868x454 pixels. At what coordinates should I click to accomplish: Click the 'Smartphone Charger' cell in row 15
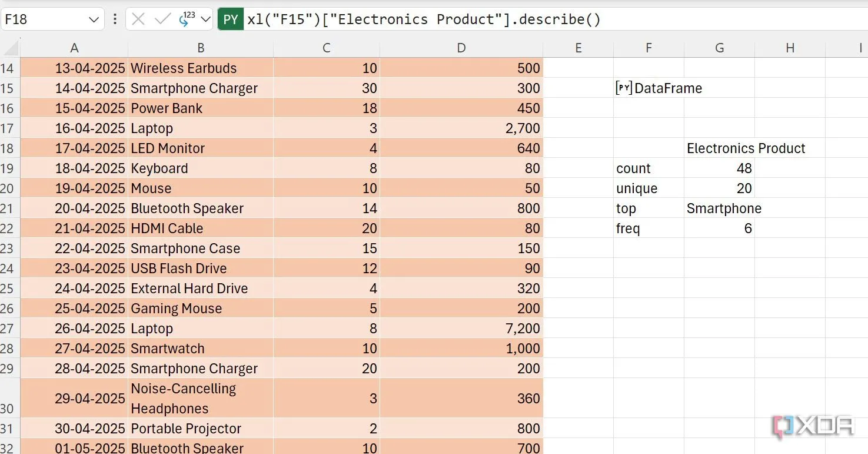pyautogui.click(x=201, y=88)
